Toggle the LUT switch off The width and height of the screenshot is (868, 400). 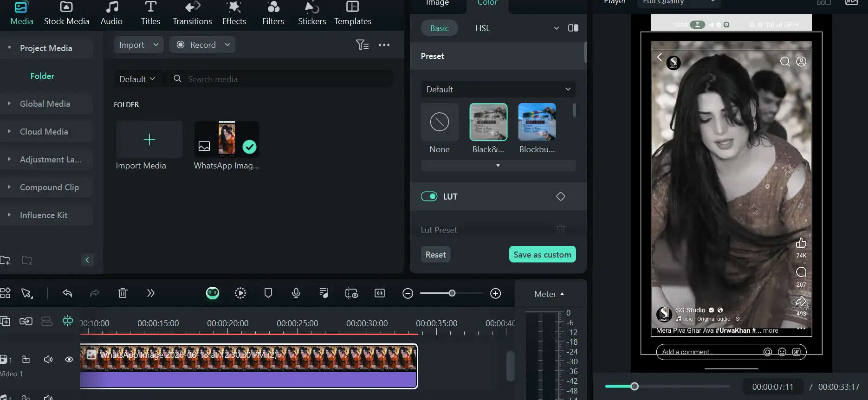point(429,196)
